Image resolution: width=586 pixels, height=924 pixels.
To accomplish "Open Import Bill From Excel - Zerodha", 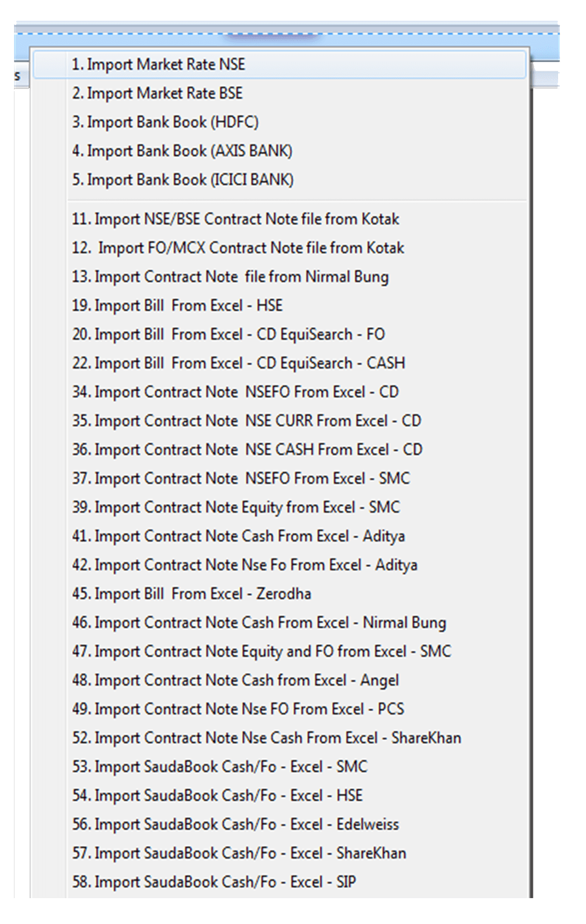I will click(x=280, y=594).
